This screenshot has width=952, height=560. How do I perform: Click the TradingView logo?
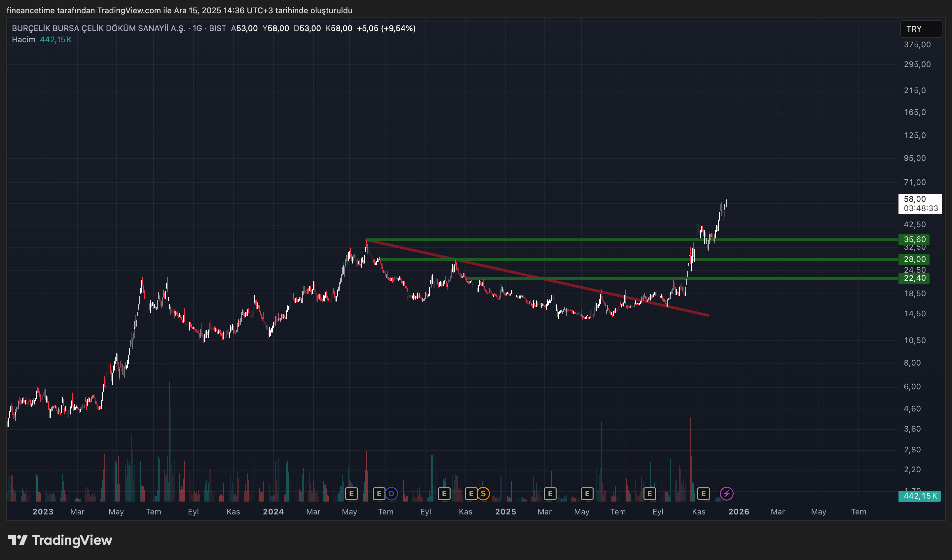coord(60,541)
